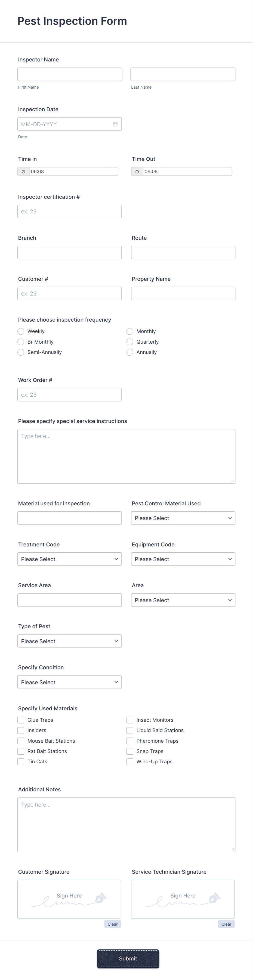Click the chevron on Specify Condition dropdown

click(x=116, y=682)
